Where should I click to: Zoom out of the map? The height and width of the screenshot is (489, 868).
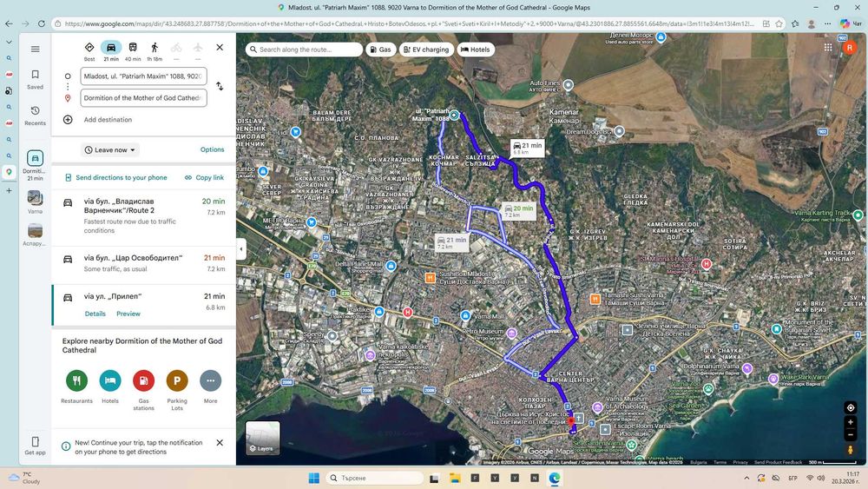click(x=851, y=435)
